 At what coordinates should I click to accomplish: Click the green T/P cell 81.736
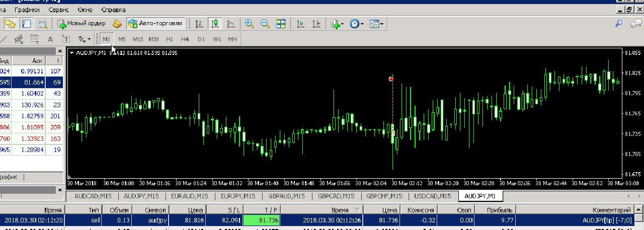[261, 220]
